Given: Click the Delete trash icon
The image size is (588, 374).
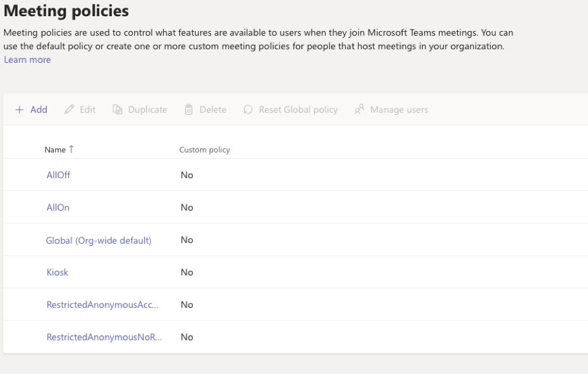Looking at the screenshot, I should point(187,110).
